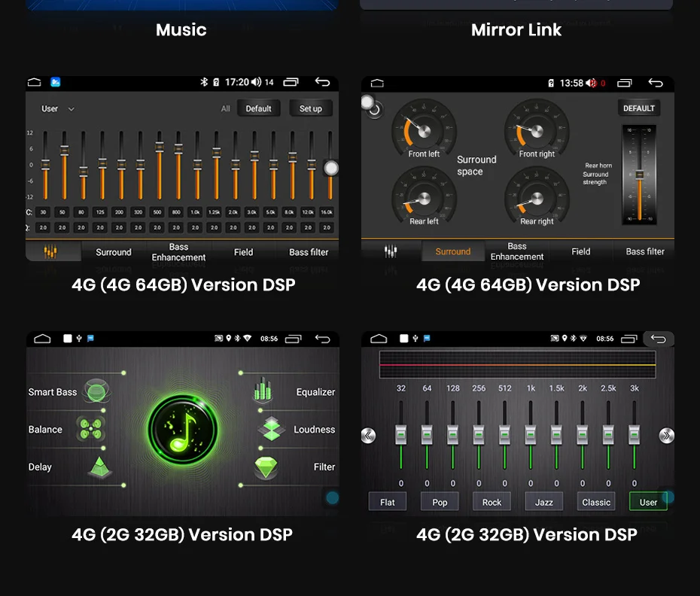
Task: Click home icon in 17:20 screen
Action: [35, 82]
